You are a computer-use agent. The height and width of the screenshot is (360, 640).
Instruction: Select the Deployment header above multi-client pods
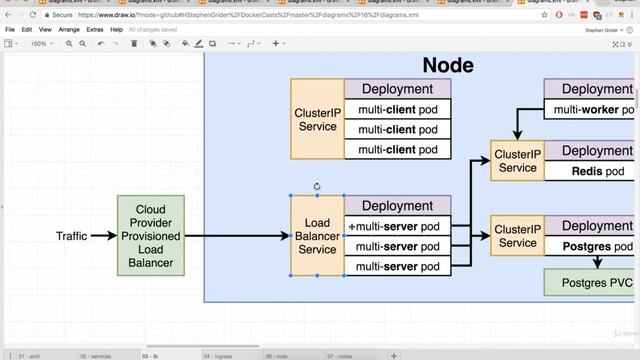pos(398,89)
